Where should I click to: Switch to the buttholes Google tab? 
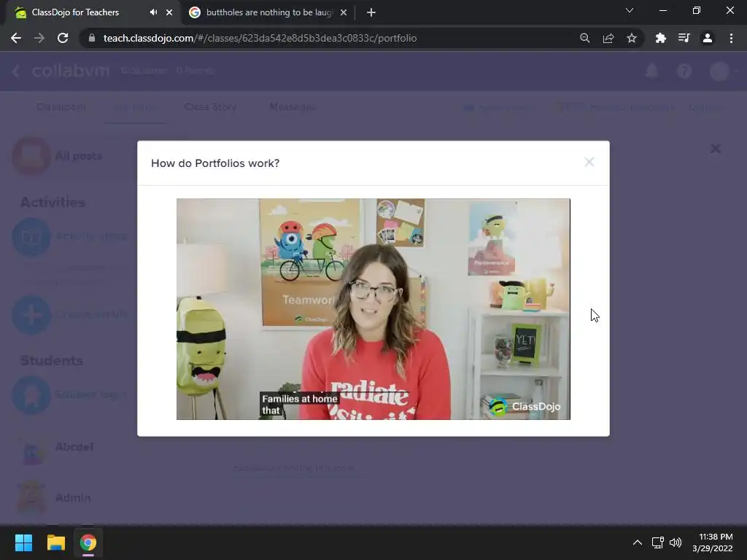pyautogui.click(x=269, y=12)
